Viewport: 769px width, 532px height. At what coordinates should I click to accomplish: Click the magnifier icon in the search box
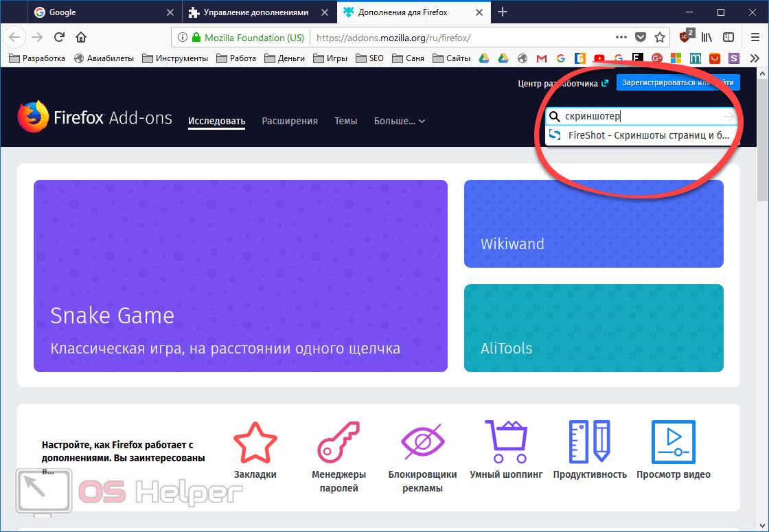(x=554, y=116)
